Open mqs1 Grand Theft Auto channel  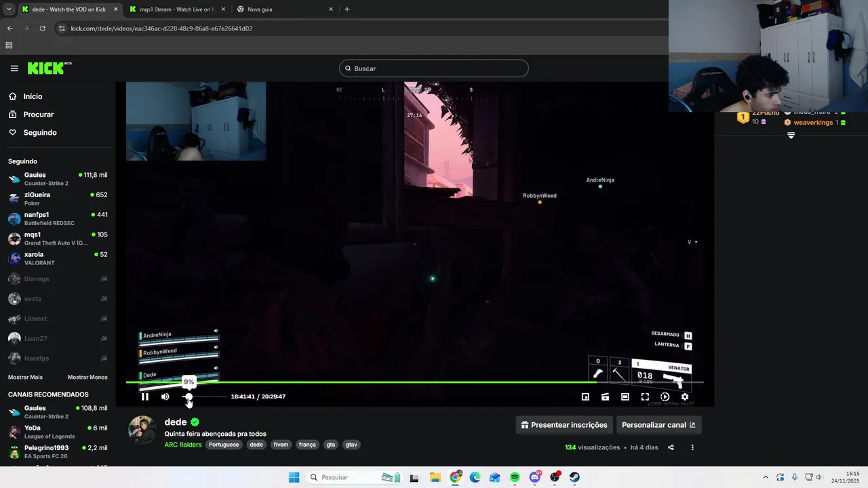pos(58,239)
